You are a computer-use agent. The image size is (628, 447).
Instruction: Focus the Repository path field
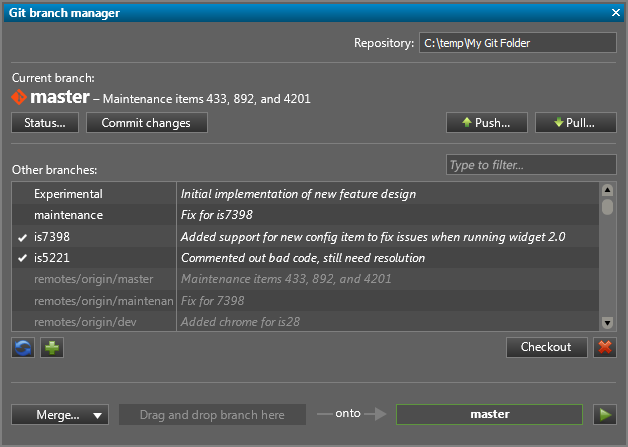[517, 42]
